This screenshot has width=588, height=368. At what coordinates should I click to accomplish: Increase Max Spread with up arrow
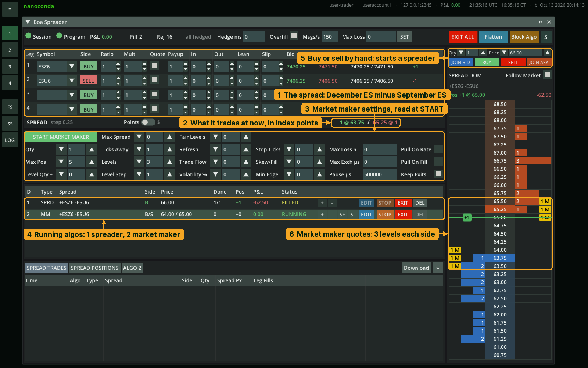coord(169,137)
